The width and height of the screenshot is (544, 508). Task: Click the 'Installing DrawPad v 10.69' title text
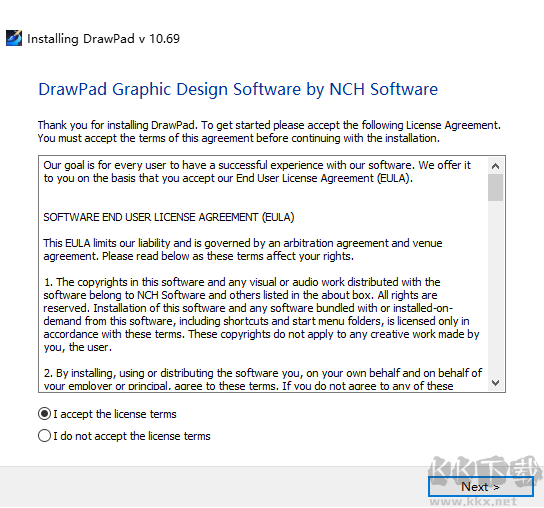[103, 39]
